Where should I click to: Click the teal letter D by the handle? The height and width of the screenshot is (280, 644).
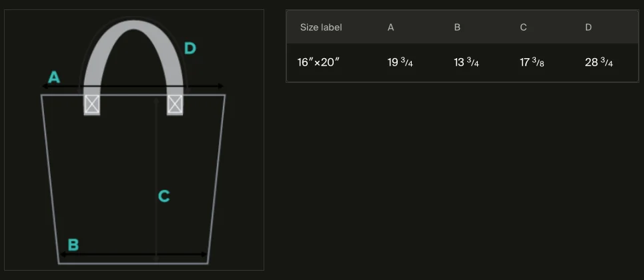[190, 49]
